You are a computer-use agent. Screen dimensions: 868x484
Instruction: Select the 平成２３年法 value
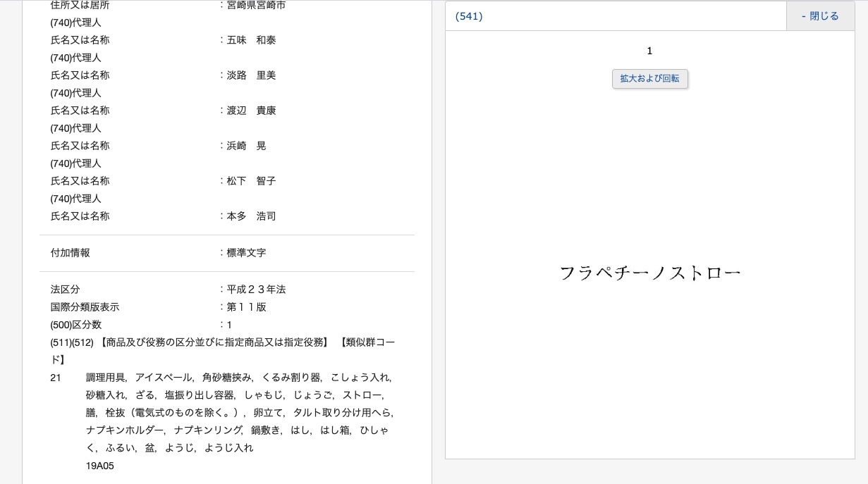coord(256,290)
